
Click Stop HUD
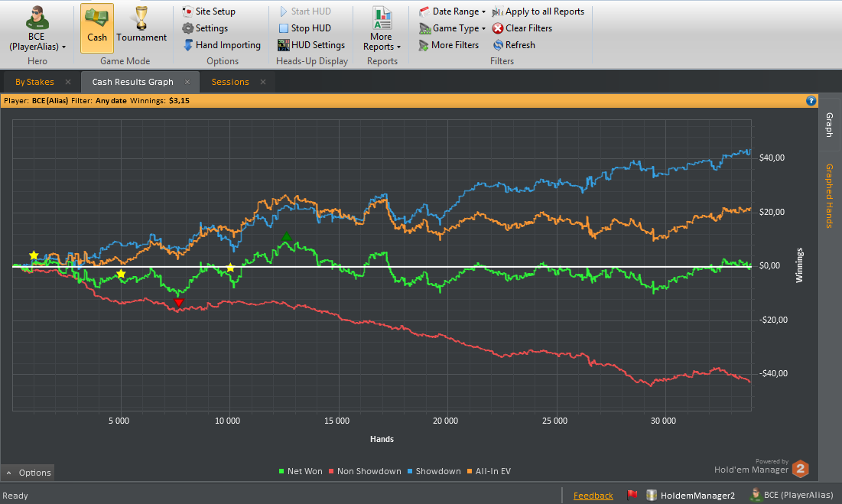pos(305,28)
